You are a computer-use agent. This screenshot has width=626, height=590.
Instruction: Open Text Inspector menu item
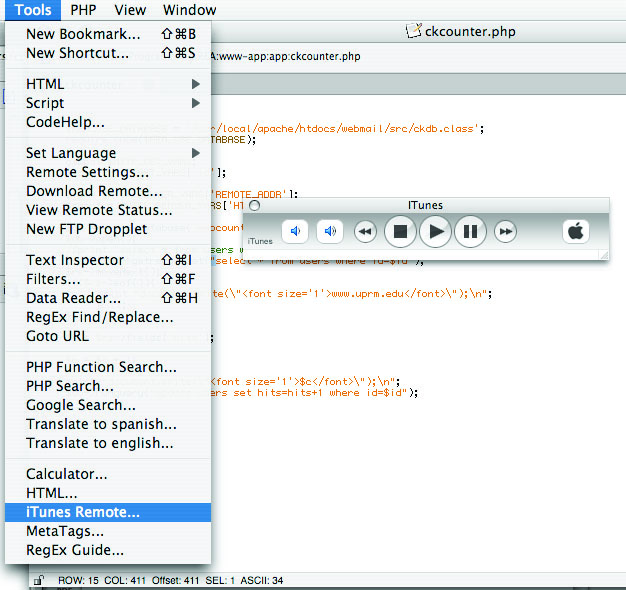click(x=108, y=260)
